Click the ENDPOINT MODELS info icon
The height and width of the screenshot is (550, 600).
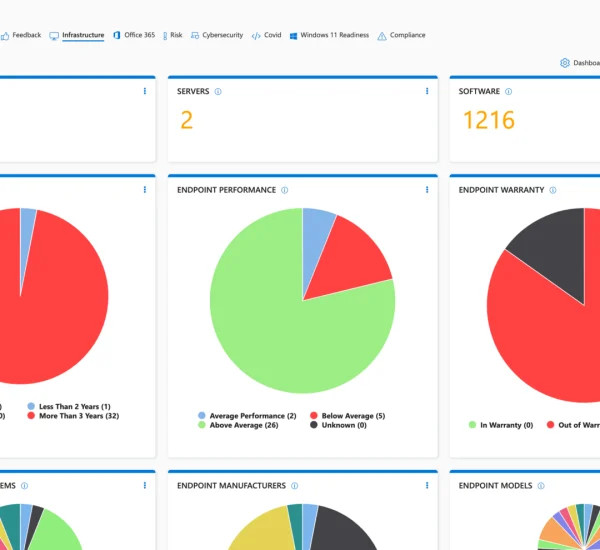pos(542,486)
